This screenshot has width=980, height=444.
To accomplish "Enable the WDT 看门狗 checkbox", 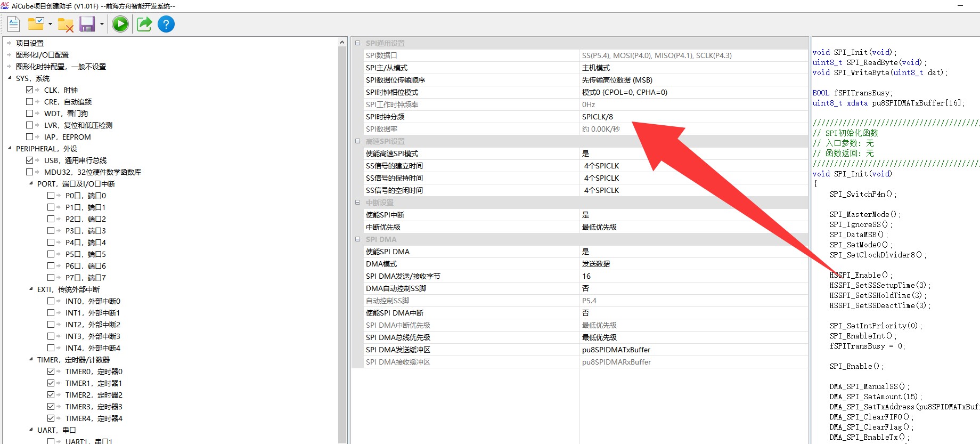I will pyautogui.click(x=30, y=114).
